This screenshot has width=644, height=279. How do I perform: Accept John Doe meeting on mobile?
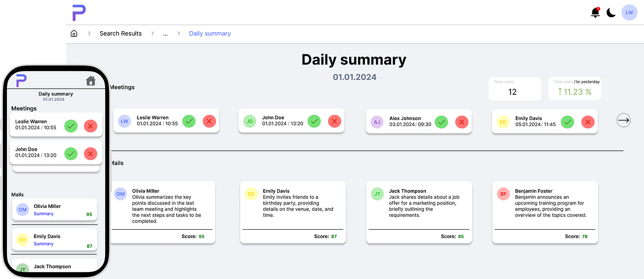coord(71,153)
